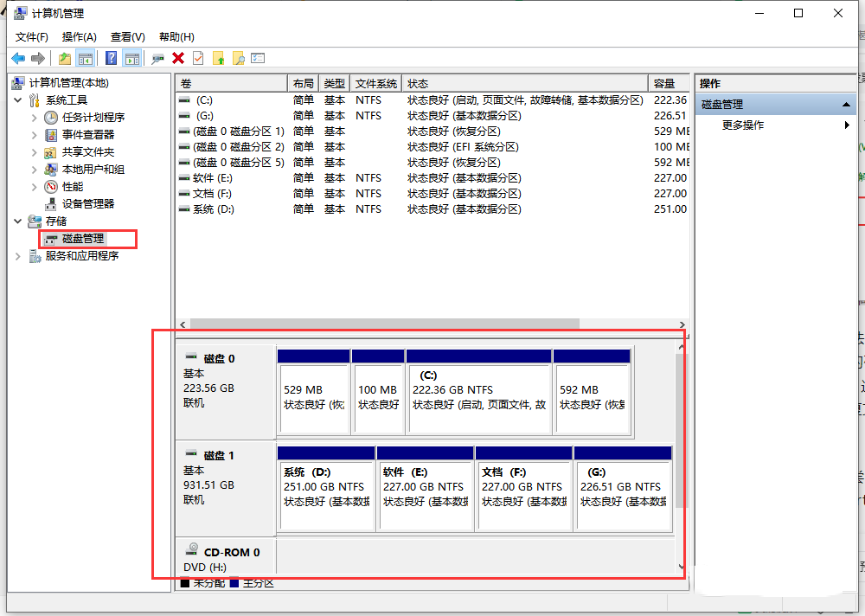Collapse 磁盘管理 section in 操作 pane
The height and width of the screenshot is (616, 865).
point(846,105)
